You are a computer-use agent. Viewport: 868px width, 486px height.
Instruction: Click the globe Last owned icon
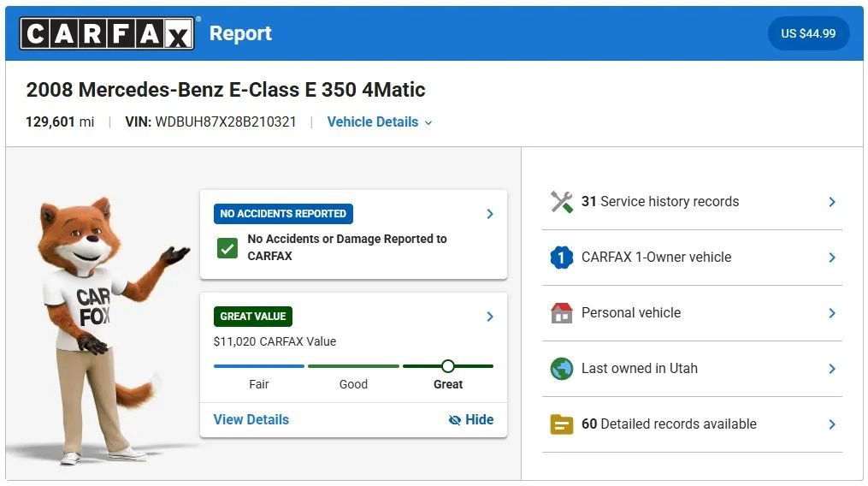[561, 369]
